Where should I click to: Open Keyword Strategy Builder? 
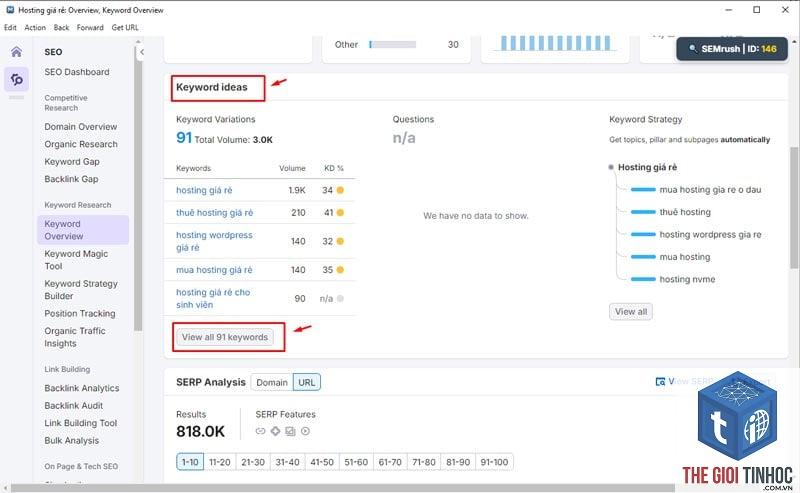[x=81, y=289]
